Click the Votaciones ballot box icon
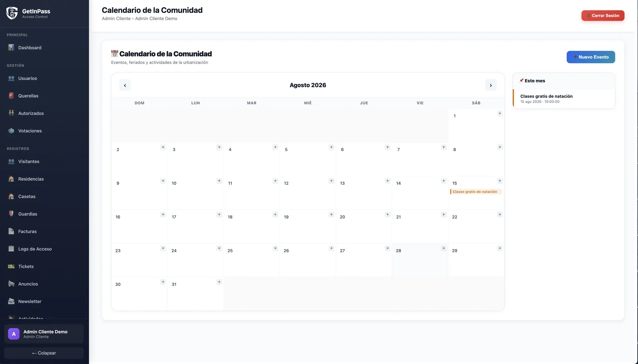 (x=11, y=131)
